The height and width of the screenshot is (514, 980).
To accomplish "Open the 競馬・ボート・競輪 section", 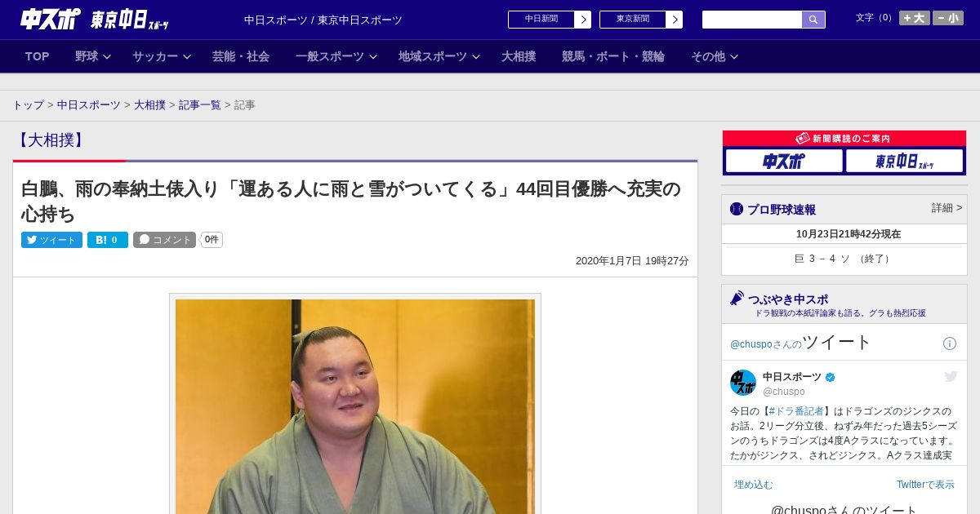I will tap(613, 56).
